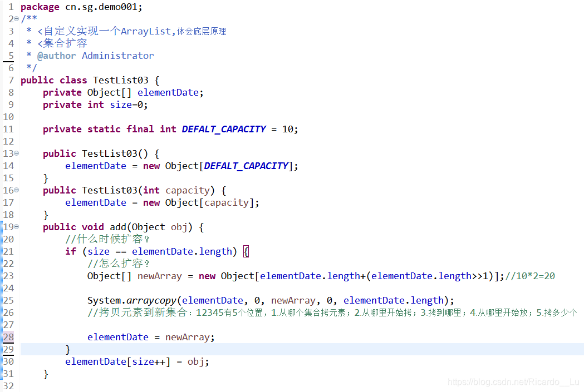Click 'cn.sg.demo001;' package name
Image resolution: width=584 pixels, height=392 pixels.
point(104,7)
